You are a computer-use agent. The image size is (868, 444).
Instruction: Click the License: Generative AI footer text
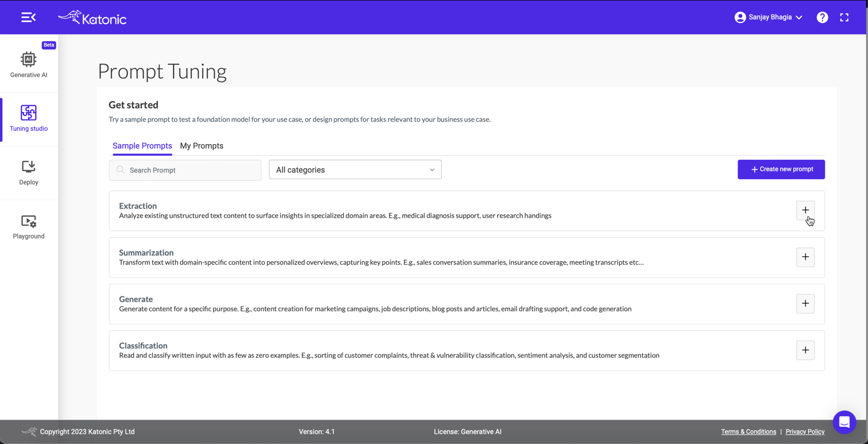[x=468, y=431]
